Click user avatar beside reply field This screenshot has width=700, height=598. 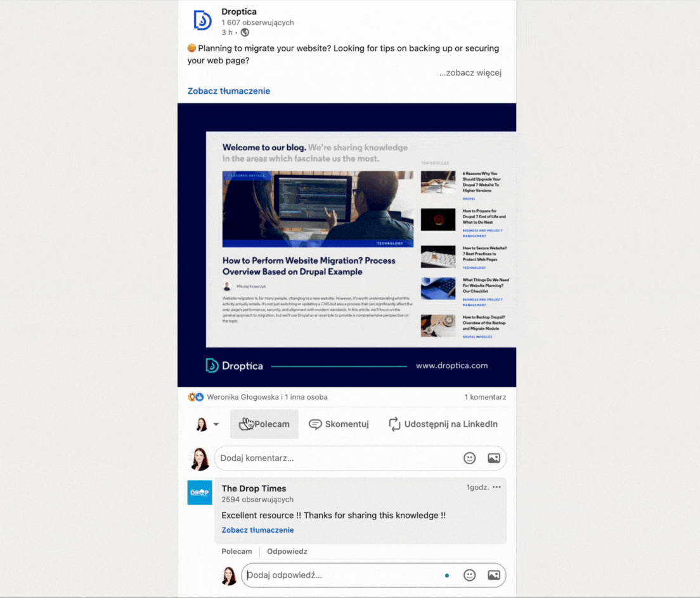coord(229,576)
